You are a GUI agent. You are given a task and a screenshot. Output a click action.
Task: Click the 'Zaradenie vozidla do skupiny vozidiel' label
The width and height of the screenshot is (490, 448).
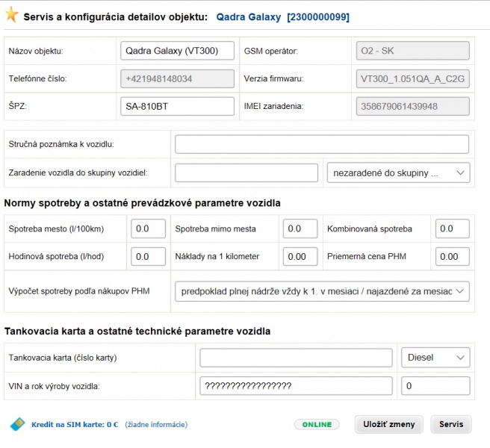click(78, 172)
